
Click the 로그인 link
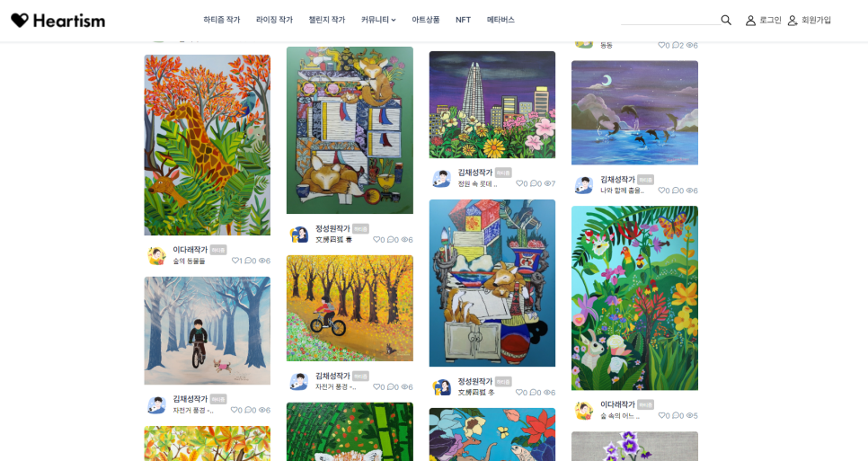[x=770, y=20]
